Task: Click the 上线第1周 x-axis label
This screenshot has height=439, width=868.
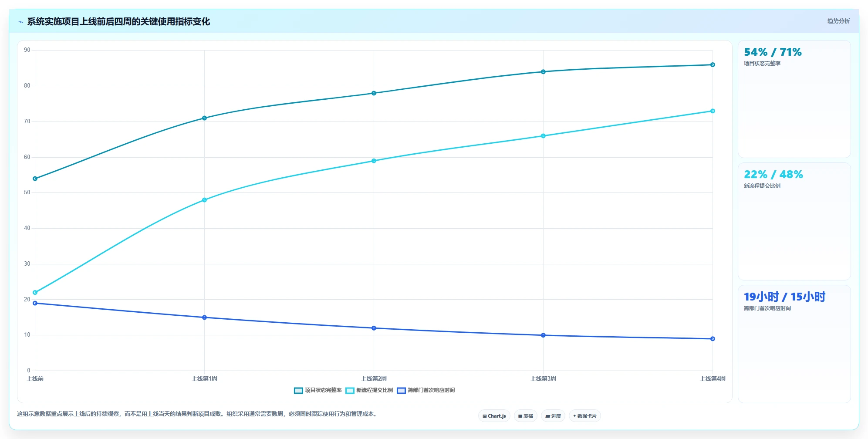Action: [204, 378]
